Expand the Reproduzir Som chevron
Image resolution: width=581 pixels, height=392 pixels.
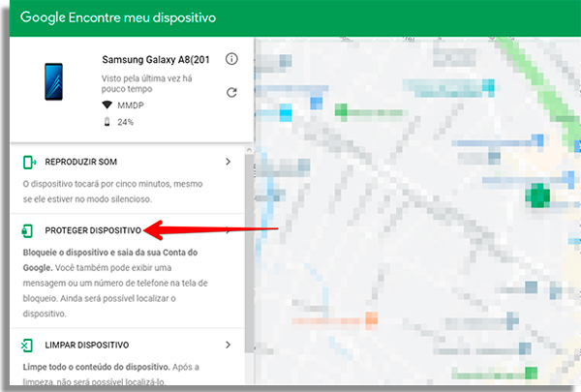(228, 162)
